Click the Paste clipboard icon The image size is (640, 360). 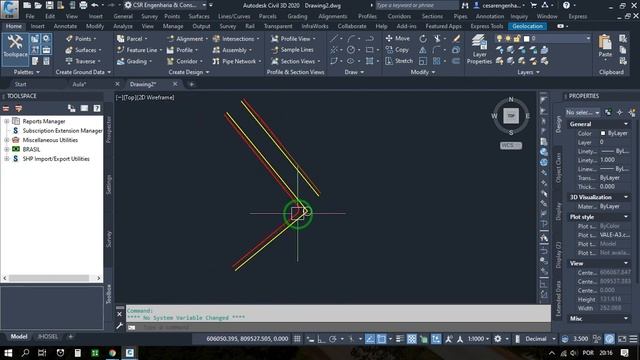click(605, 46)
